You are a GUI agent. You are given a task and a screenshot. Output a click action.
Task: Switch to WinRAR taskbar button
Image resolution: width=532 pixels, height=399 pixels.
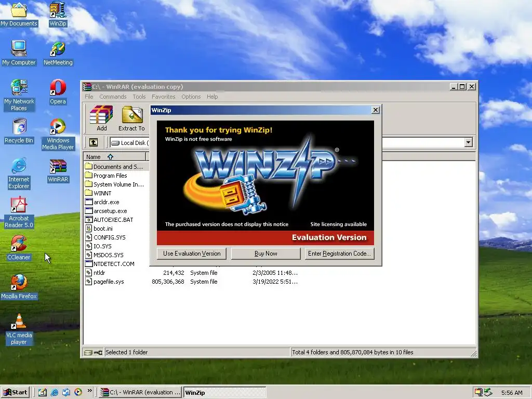[x=140, y=392]
